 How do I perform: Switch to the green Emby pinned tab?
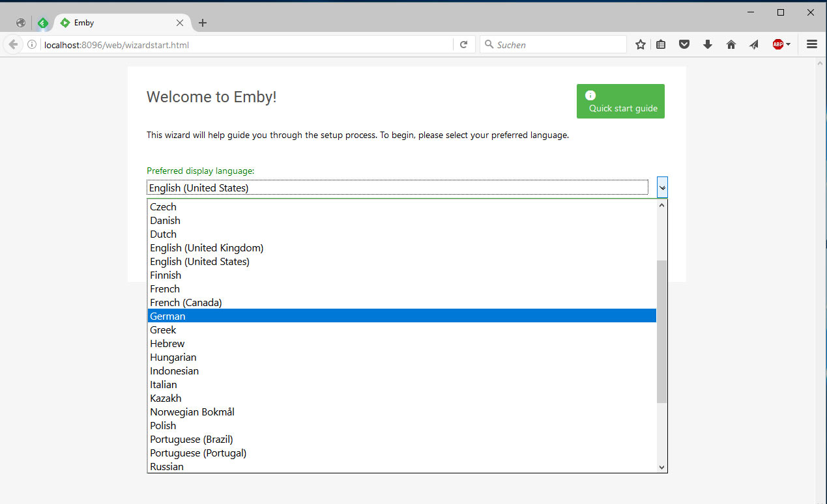[x=42, y=23]
